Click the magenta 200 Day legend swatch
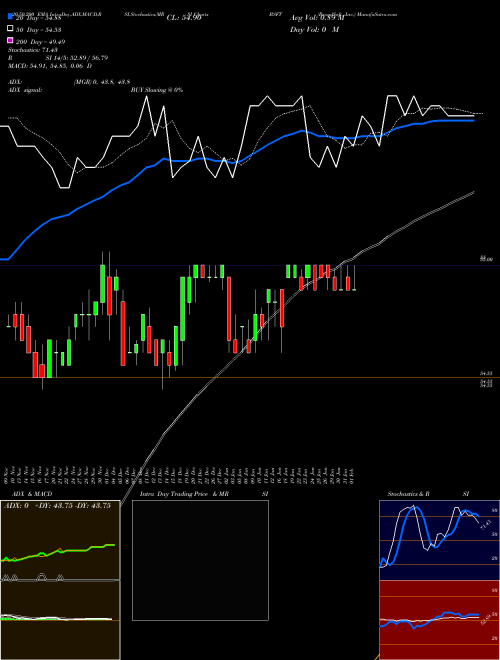 10,40
